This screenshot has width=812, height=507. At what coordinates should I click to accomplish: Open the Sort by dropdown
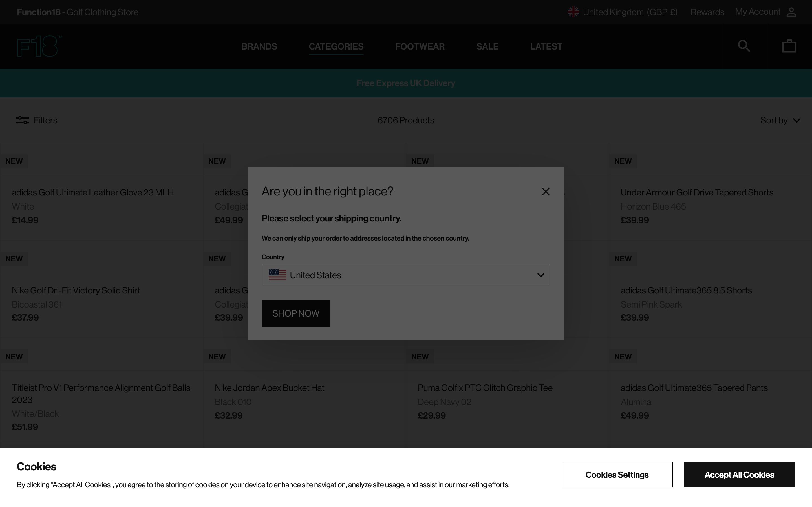click(780, 120)
